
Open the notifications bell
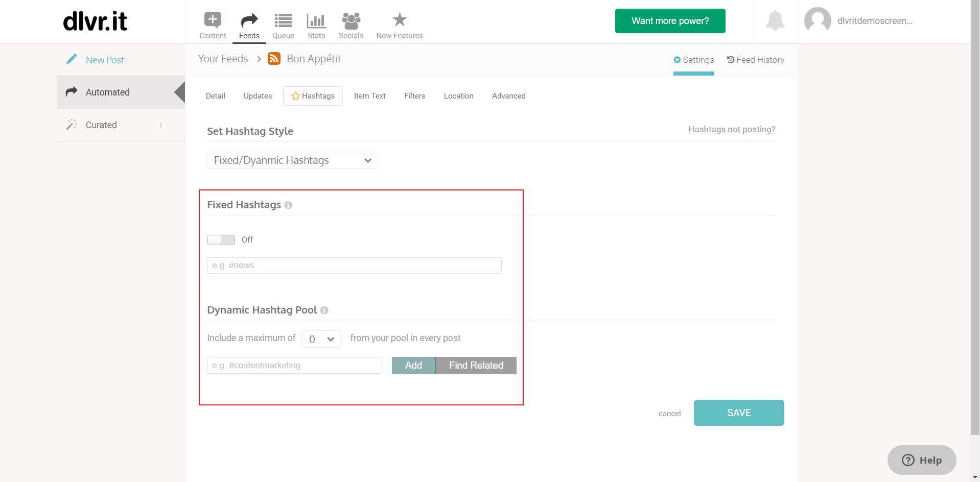click(x=775, y=20)
